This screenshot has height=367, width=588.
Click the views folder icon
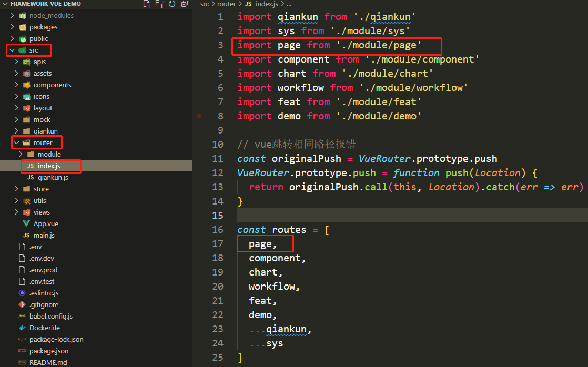[x=27, y=212]
